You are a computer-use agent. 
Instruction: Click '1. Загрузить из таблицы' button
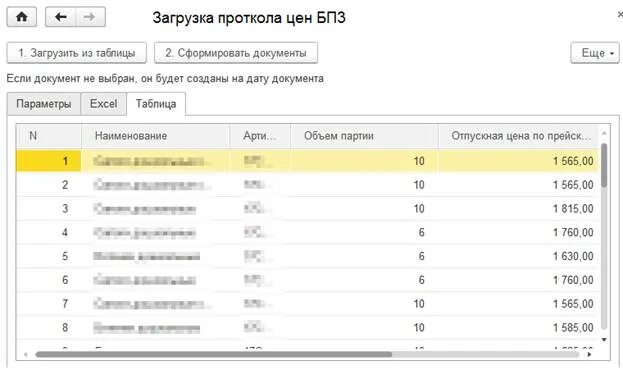[77, 53]
